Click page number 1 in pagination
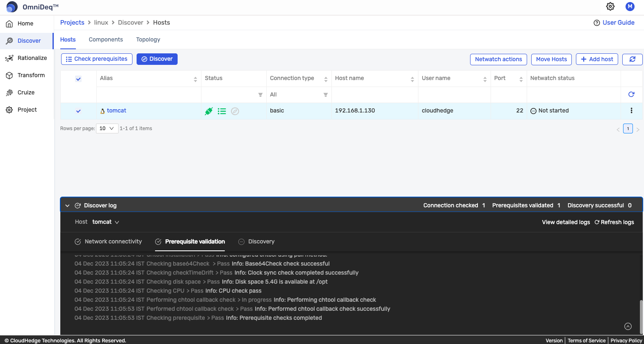 click(x=628, y=129)
